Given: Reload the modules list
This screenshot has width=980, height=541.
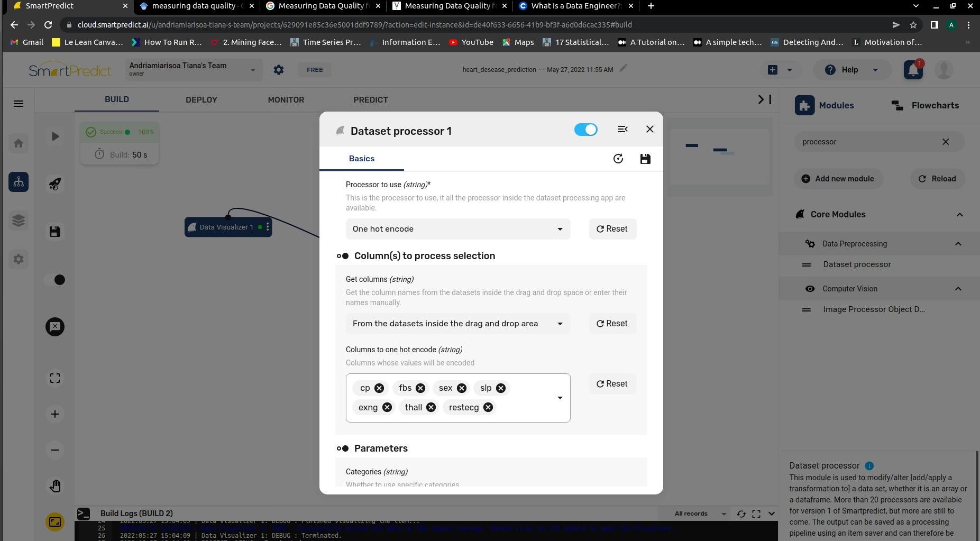Looking at the screenshot, I should point(937,179).
